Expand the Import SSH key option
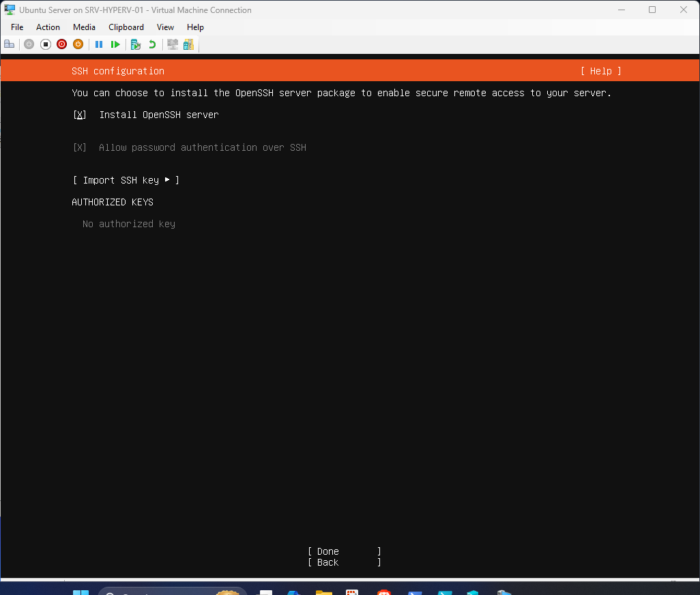 [126, 179]
